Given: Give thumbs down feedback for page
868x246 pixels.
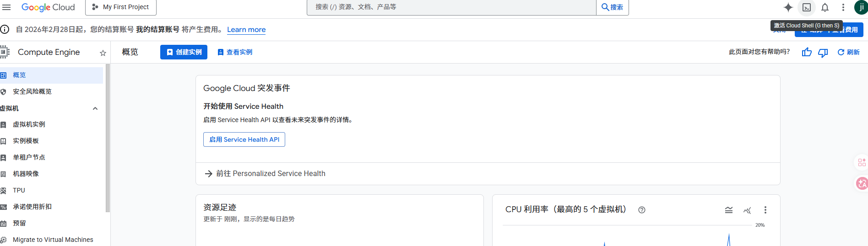Looking at the screenshot, I should pos(823,53).
